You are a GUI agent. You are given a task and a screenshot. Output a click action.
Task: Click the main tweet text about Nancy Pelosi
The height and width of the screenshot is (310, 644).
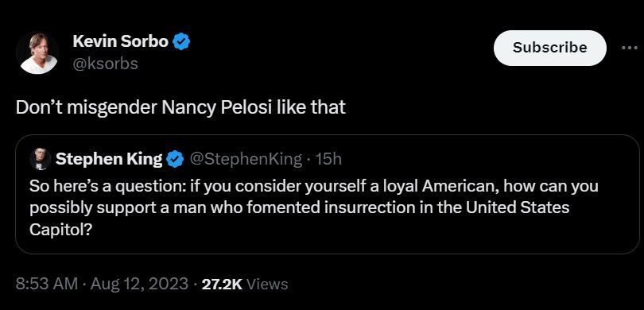pos(180,107)
